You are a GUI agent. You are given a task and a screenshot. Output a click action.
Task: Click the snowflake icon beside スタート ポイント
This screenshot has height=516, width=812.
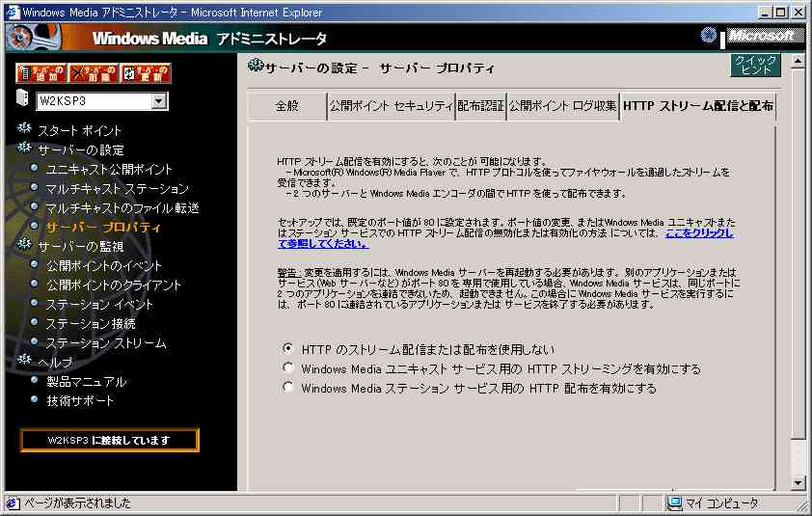[24, 128]
